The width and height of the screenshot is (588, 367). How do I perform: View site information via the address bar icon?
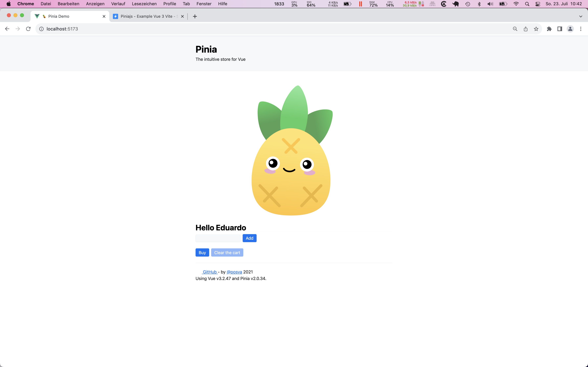click(41, 29)
